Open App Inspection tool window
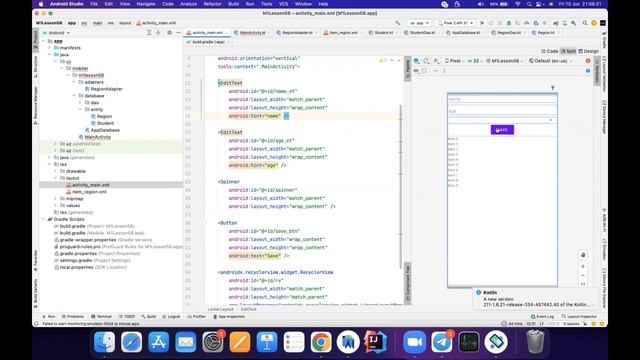Image resolution: width=640 pixels, height=360 pixels. (229, 316)
